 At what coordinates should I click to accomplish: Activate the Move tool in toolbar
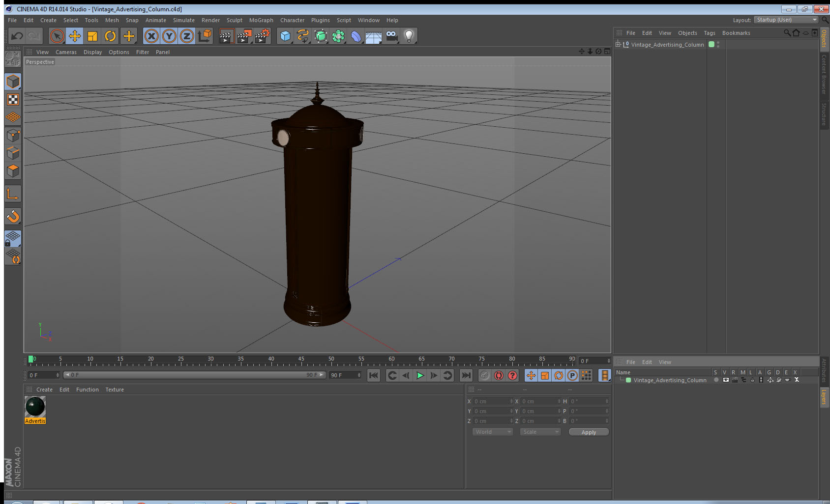[75, 36]
